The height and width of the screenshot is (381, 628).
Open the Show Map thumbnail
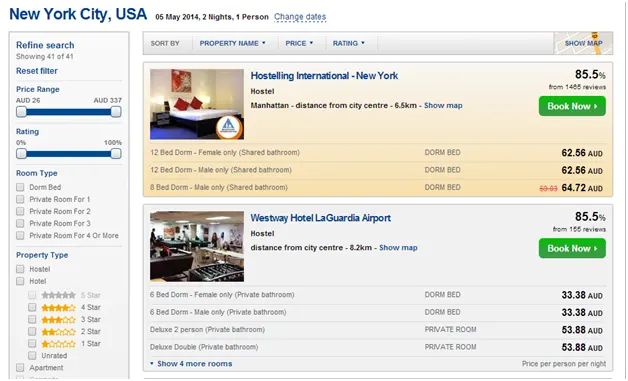tap(583, 43)
